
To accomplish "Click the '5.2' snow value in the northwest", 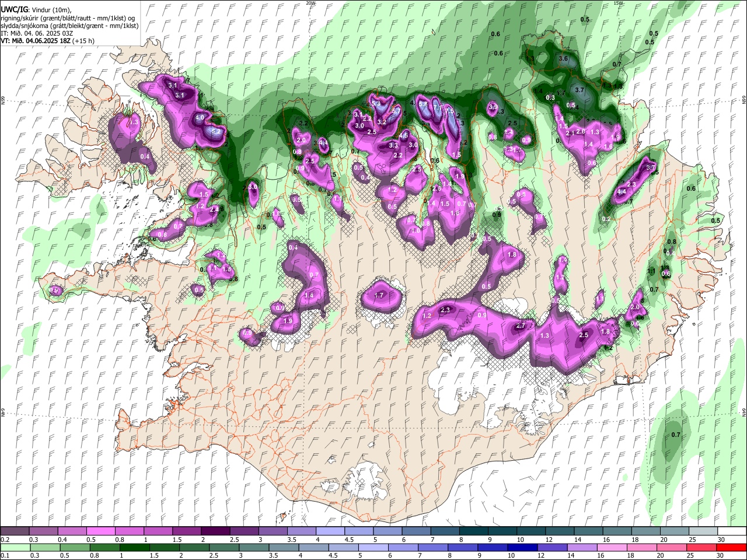I will 217,132.
